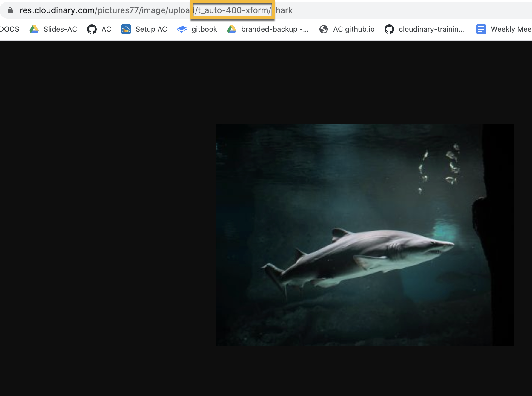
Task: Open the cloudinary-training bookmark
Action: (424, 29)
